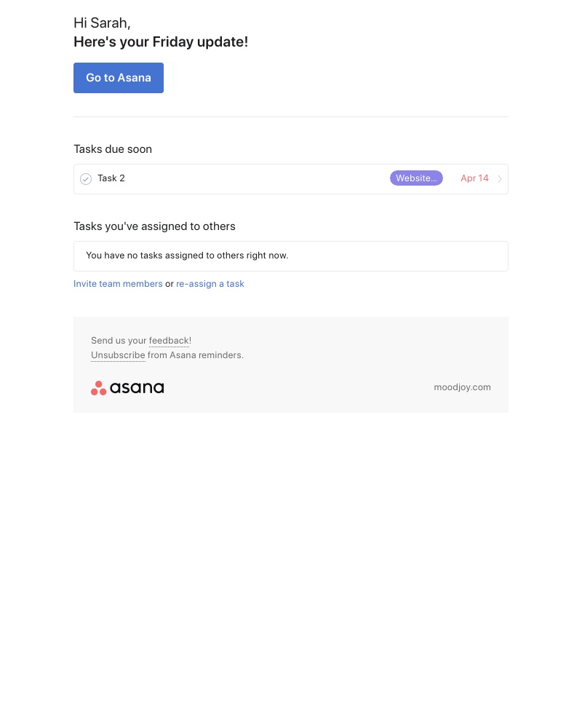This screenshot has width=582, height=728.
Task: Click the Apr 14 due date
Action: pyautogui.click(x=474, y=178)
